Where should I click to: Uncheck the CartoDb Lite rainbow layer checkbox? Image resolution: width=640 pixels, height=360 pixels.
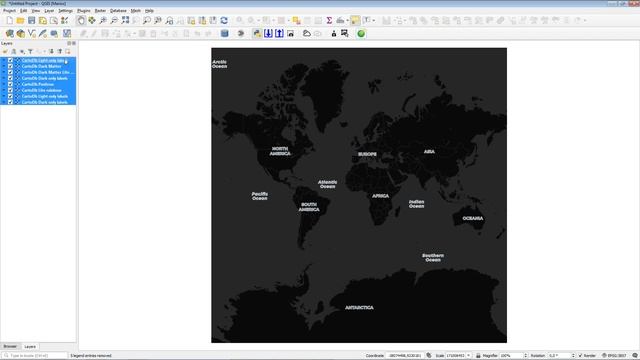[x=11, y=90]
